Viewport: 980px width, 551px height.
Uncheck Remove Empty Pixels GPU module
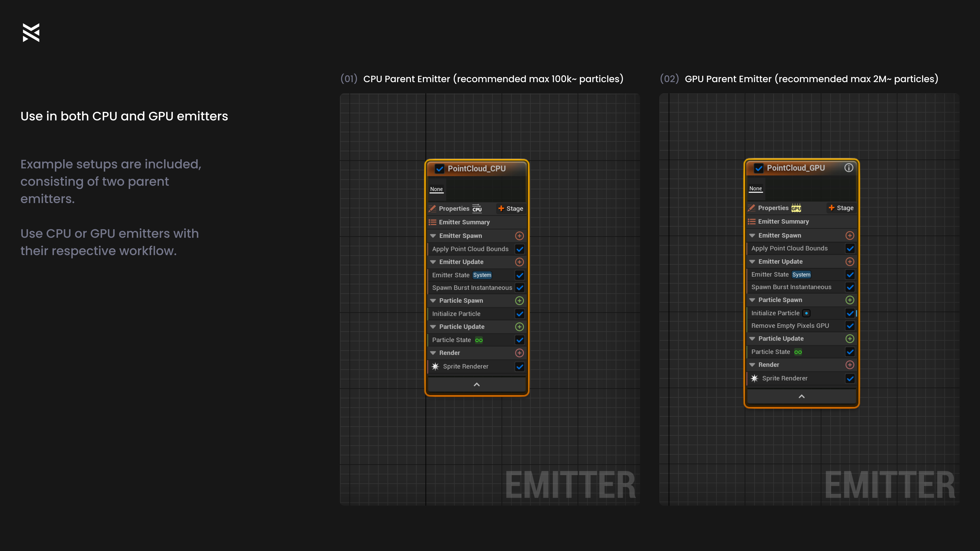tap(850, 326)
